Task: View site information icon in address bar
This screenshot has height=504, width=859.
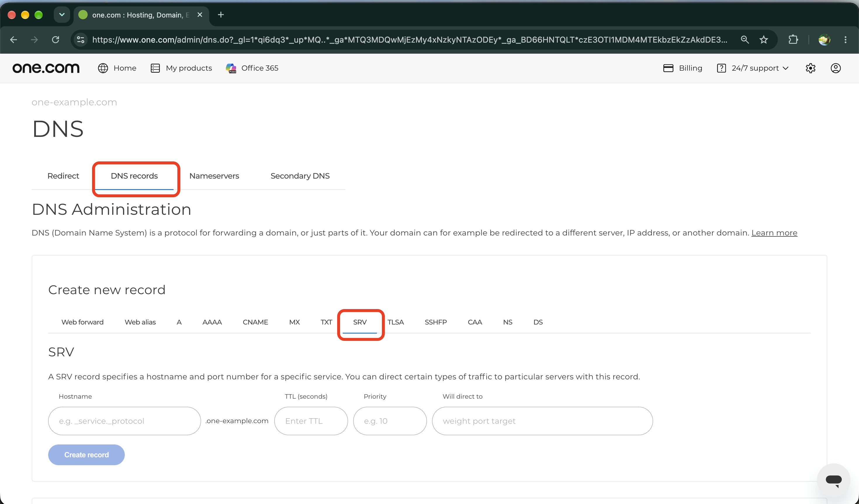Action: (x=81, y=40)
